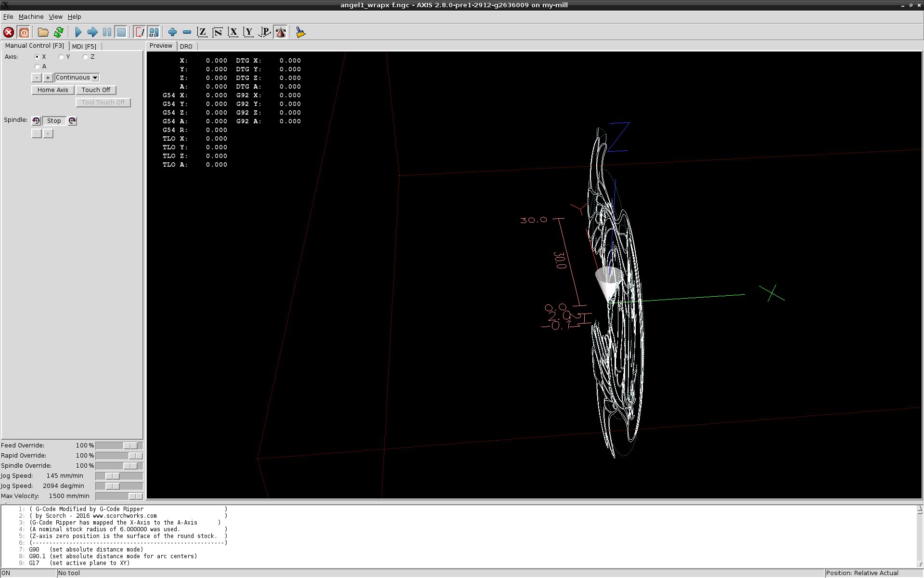Open a G-code file with folder icon
This screenshot has height=578, width=924.
[x=43, y=32]
